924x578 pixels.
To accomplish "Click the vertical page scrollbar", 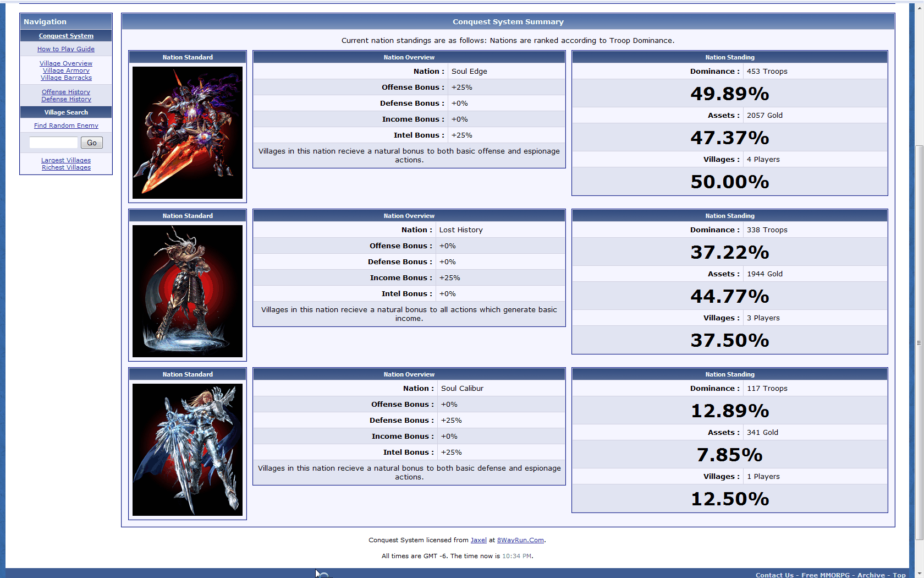I will (919, 341).
